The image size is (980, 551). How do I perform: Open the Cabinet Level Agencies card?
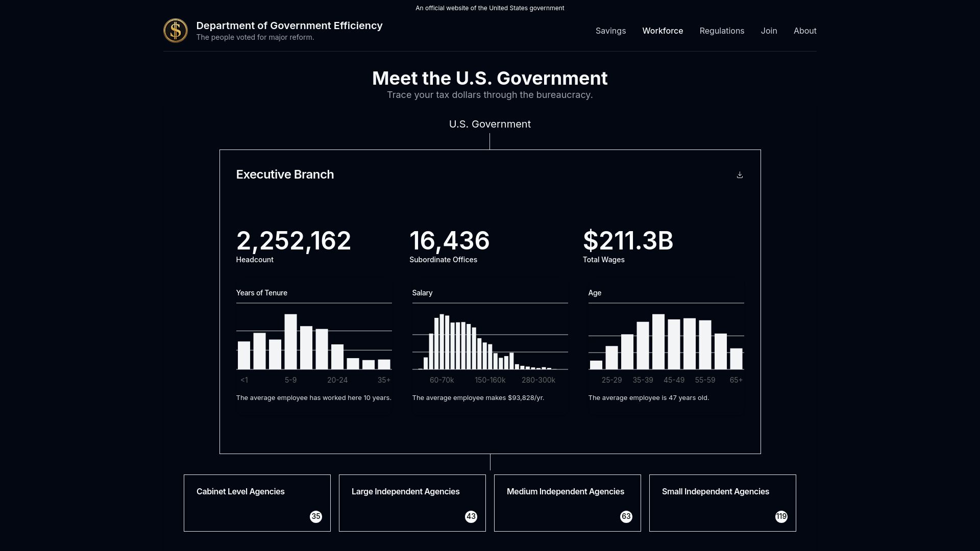(257, 503)
